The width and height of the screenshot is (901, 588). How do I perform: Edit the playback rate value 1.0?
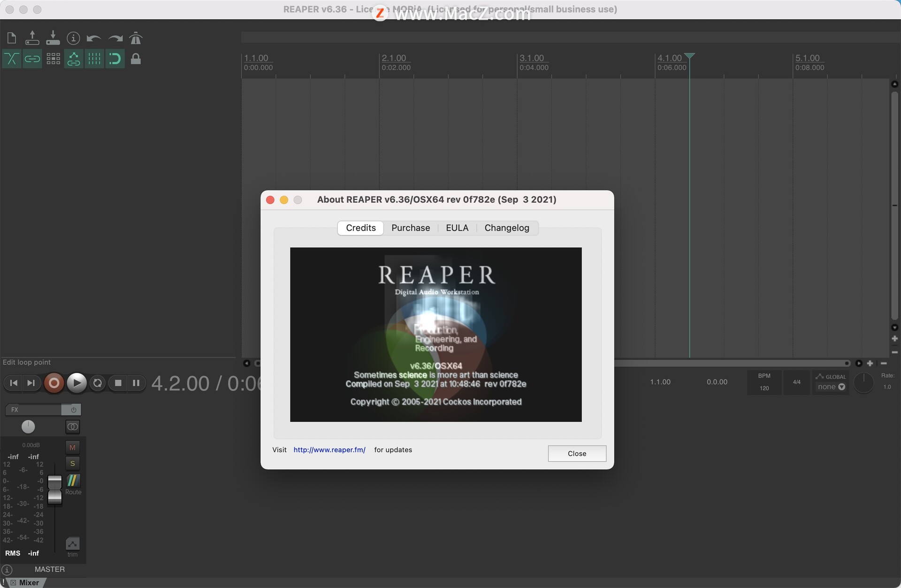coord(887,387)
